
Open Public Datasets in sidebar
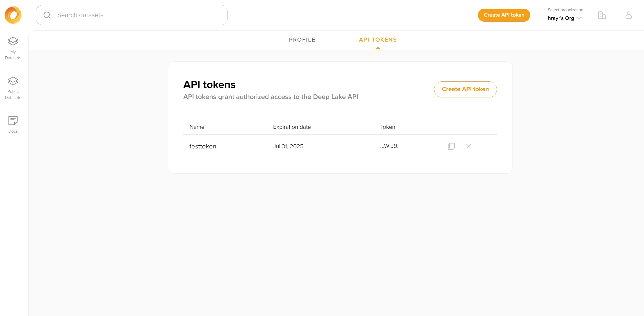13,88
